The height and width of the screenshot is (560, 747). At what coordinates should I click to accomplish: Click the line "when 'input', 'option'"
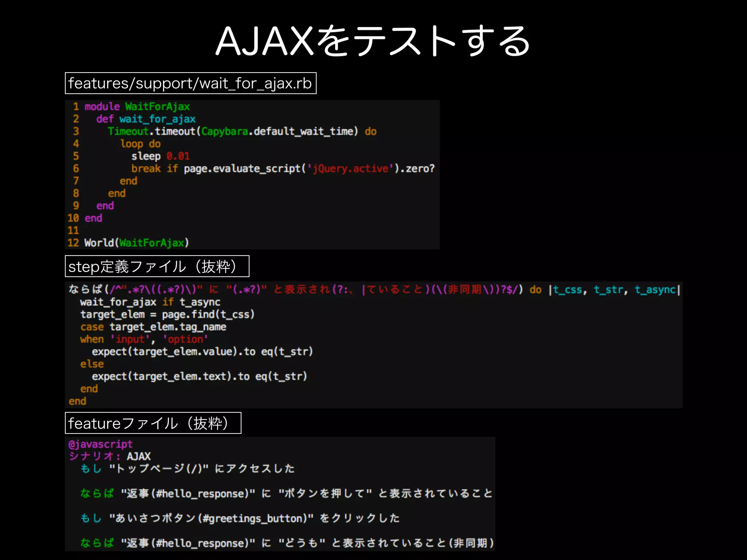pos(144,339)
